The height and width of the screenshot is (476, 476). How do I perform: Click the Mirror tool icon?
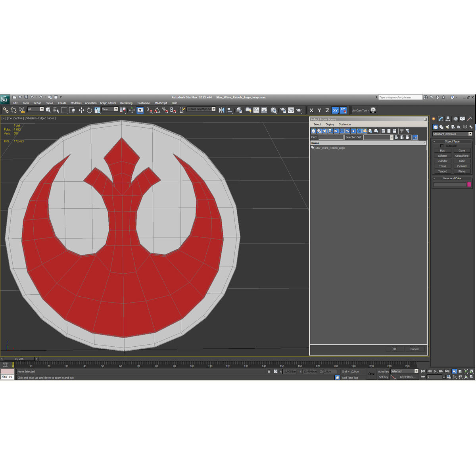[x=222, y=110]
